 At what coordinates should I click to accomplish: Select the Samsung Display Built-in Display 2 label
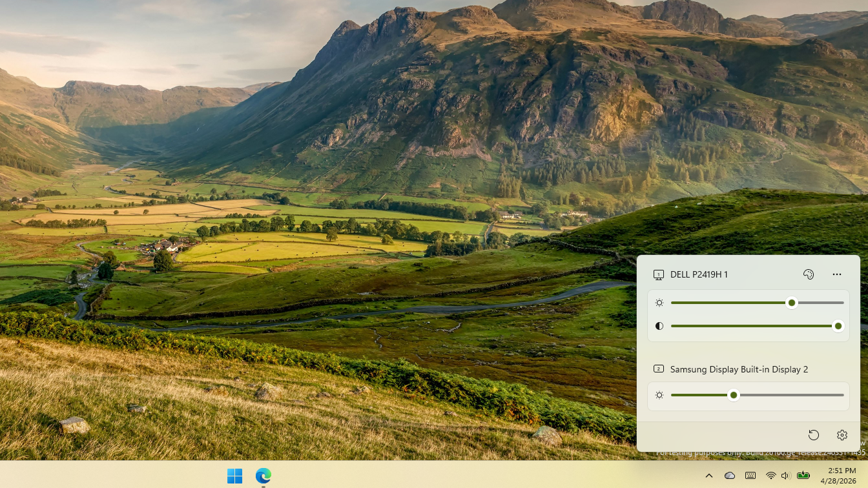click(x=738, y=369)
